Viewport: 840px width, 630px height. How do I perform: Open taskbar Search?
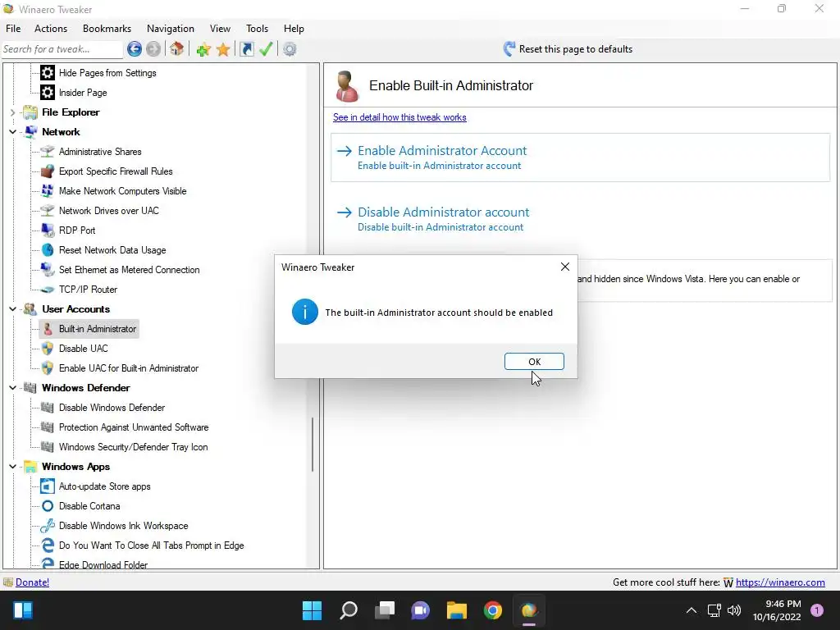[x=348, y=610]
